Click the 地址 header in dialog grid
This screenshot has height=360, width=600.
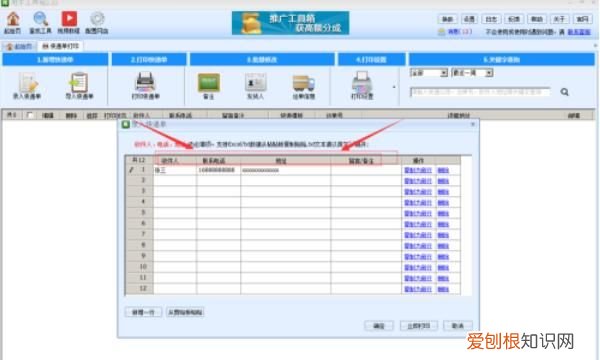coord(285,161)
